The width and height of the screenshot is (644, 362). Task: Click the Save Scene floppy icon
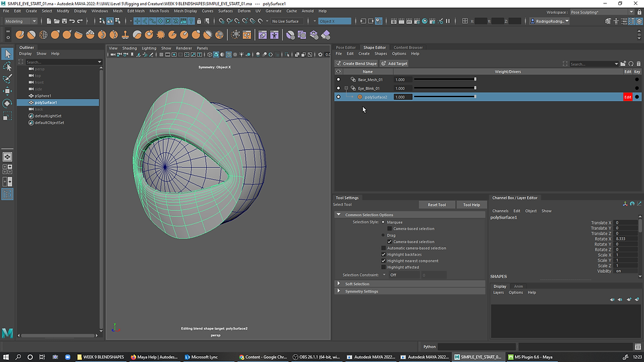point(65,21)
